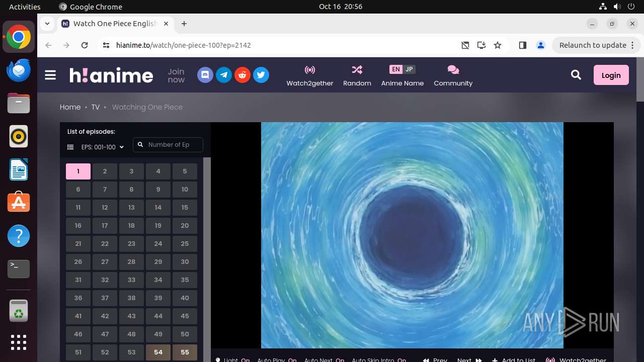Image resolution: width=644 pixels, height=362 pixels.
Task: Reload the page in Chrome
Action: pos(85,45)
